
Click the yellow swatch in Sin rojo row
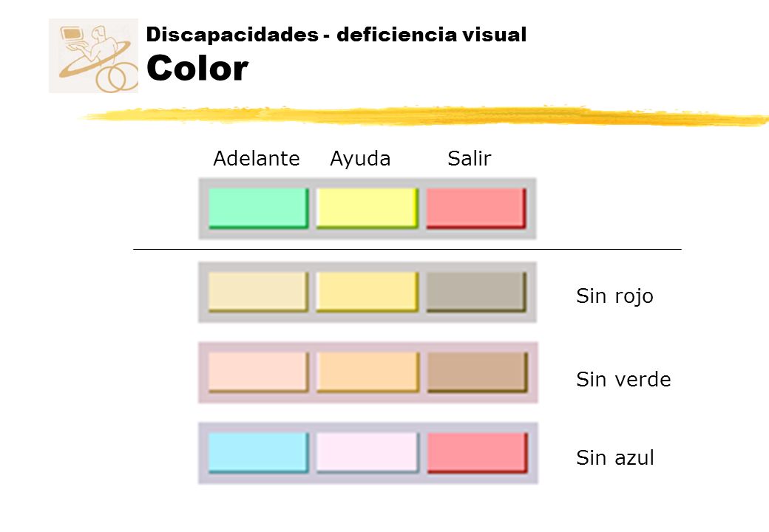pyautogui.click(x=367, y=292)
